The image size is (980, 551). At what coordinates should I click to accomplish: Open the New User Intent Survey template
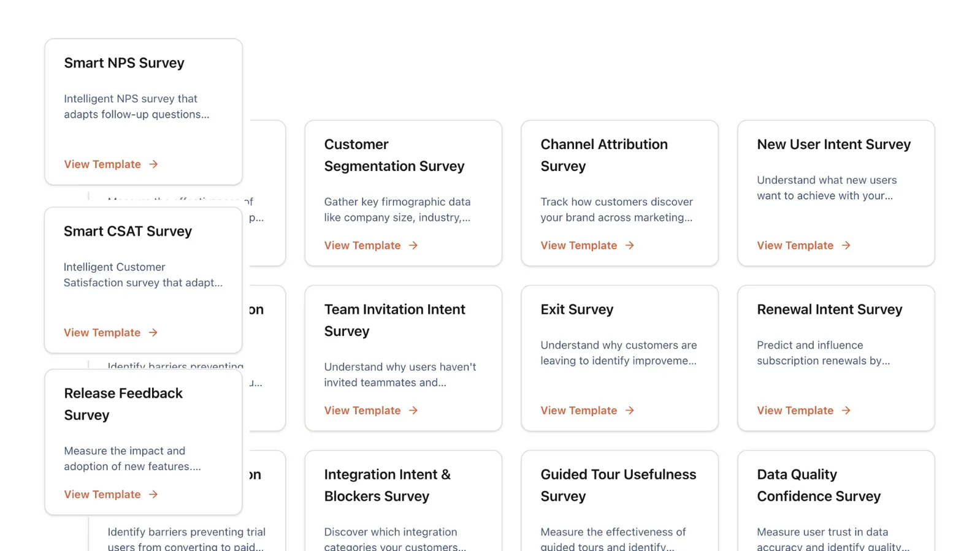point(795,245)
